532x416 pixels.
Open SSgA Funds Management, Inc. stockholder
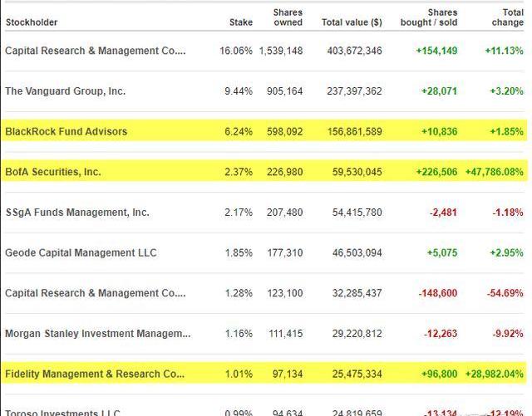coord(77,213)
